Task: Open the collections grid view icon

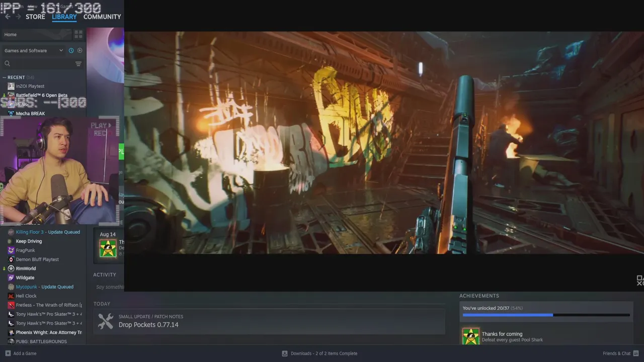Action: click(78, 34)
